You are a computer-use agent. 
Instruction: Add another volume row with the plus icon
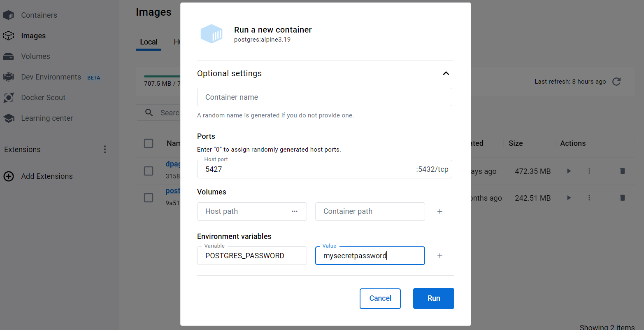[440, 211]
